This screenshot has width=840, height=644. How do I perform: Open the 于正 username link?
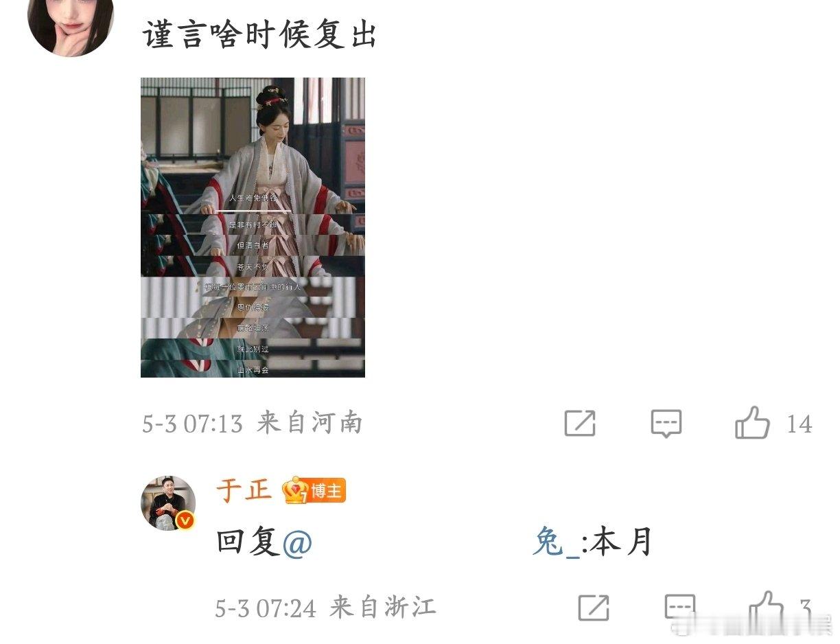click(x=244, y=490)
